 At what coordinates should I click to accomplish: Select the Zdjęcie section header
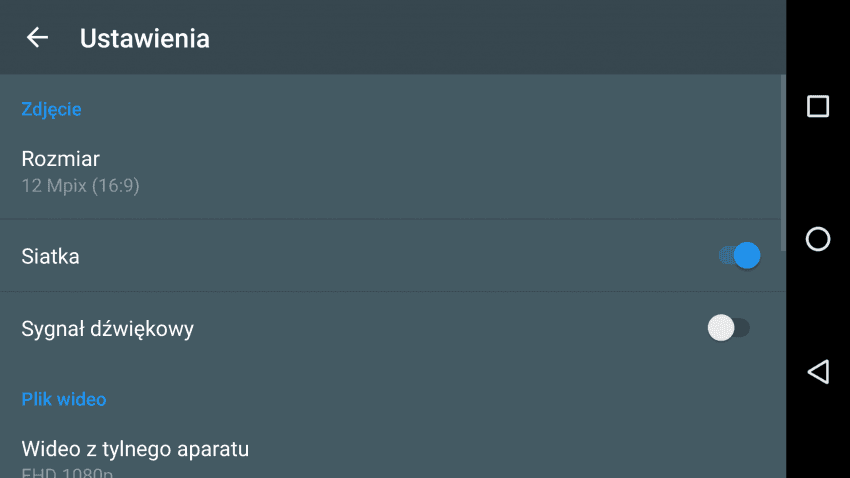tap(51, 109)
